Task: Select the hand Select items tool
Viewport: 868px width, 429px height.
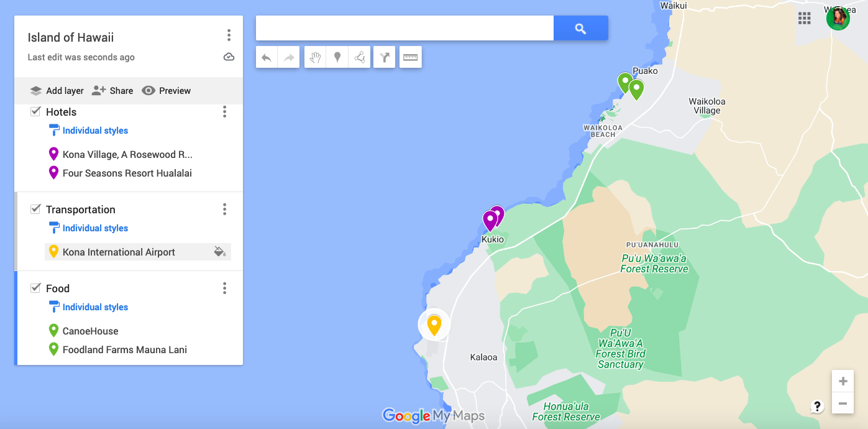Action: click(314, 57)
